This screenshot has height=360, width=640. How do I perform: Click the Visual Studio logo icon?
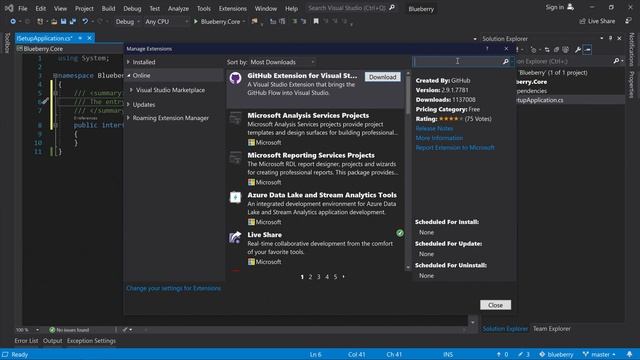[x=9, y=8]
